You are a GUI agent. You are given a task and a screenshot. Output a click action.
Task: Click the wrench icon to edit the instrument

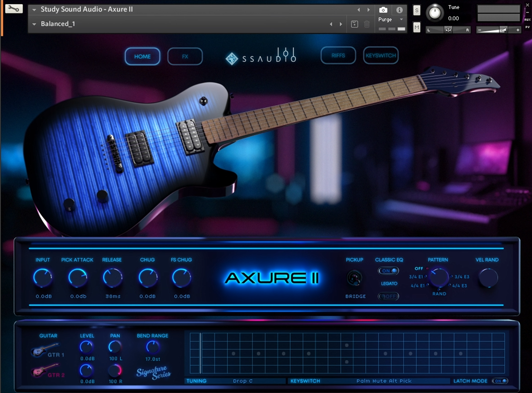click(x=14, y=8)
